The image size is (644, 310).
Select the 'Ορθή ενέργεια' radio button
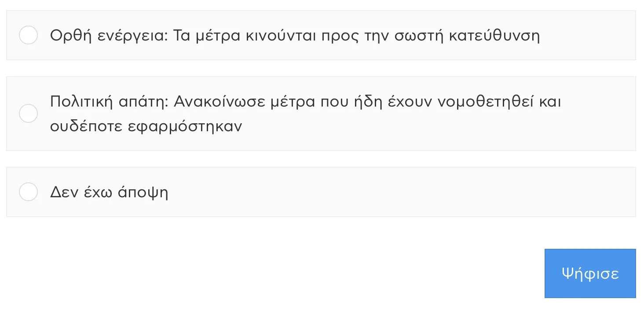[x=28, y=35]
